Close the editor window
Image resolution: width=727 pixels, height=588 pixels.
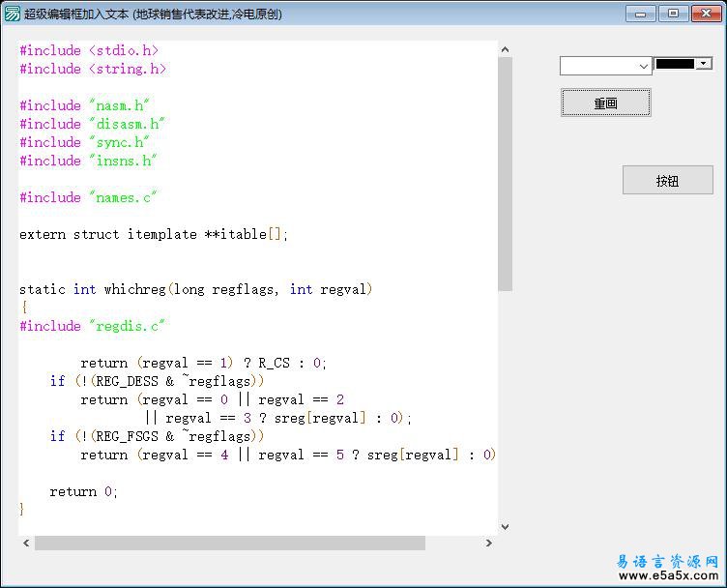point(707,14)
